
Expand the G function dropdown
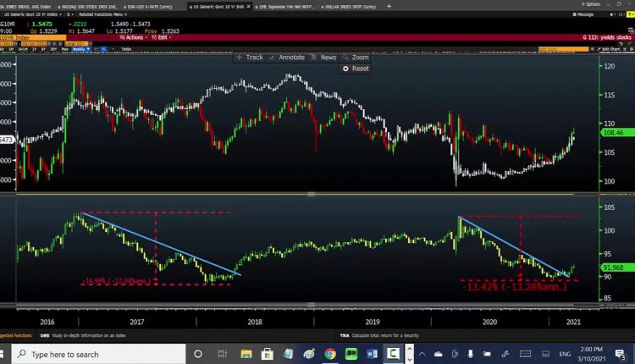tap(70, 14)
